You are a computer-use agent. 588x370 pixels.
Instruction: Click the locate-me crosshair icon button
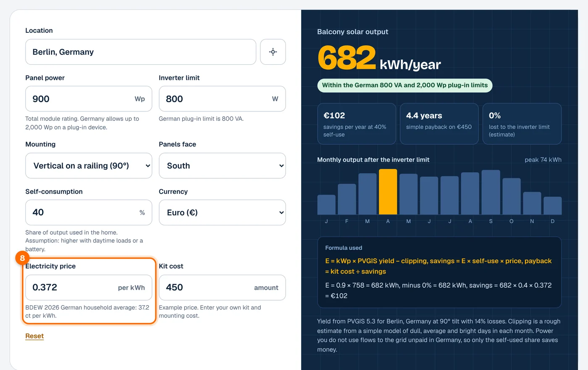(273, 52)
